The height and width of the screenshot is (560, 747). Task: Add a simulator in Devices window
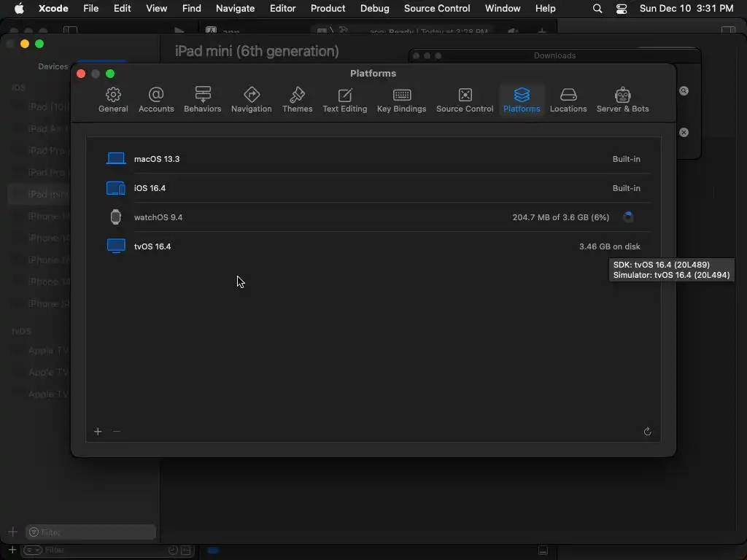pyautogui.click(x=13, y=532)
